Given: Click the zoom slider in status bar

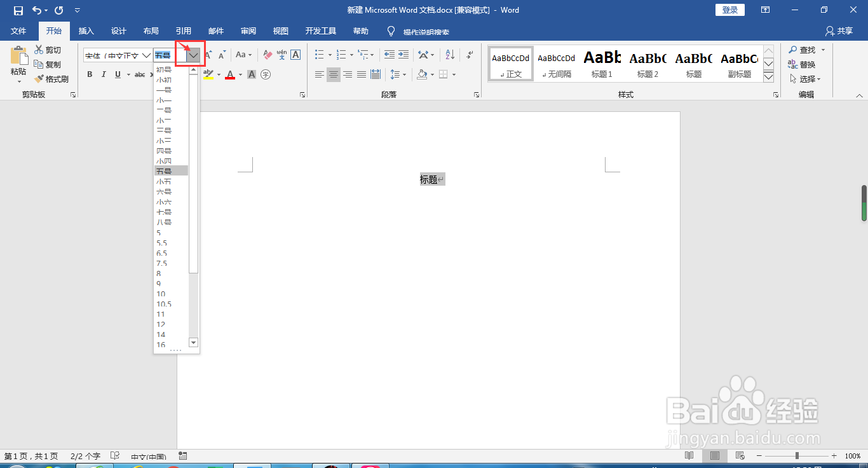Looking at the screenshot, I should 796,456.
